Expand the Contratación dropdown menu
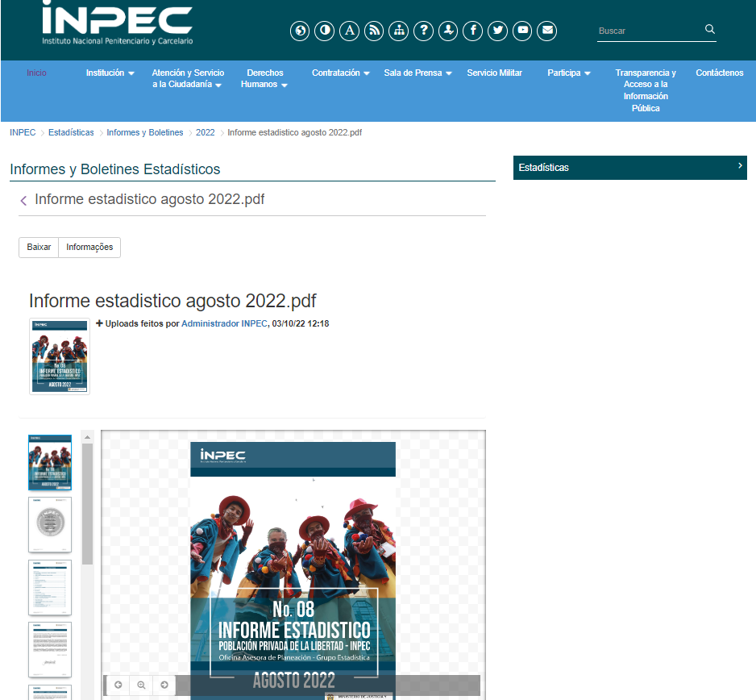Viewport: 756px width, 700px height. (x=341, y=73)
